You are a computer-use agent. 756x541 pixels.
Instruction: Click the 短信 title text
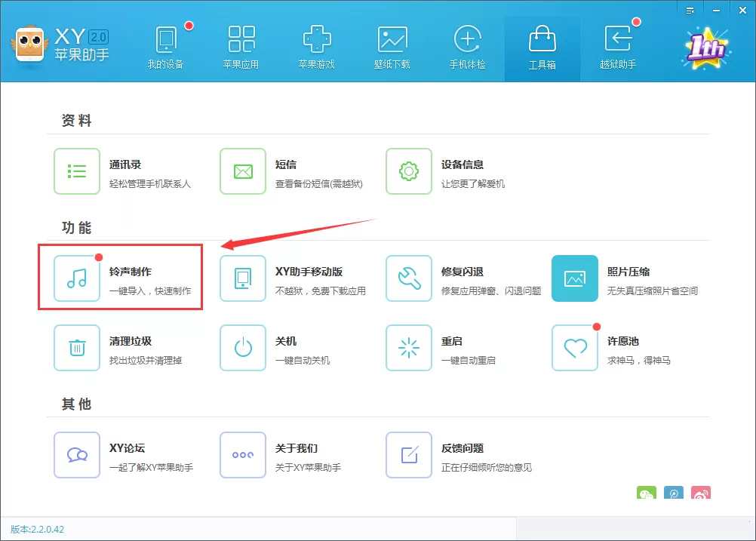pos(286,165)
